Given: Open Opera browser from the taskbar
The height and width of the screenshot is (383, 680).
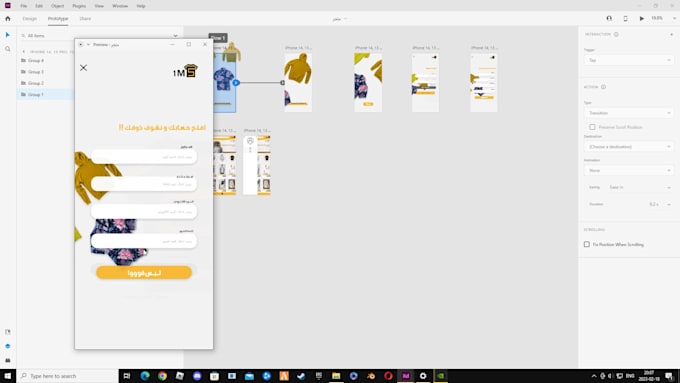Looking at the screenshot, I should [x=388, y=376].
